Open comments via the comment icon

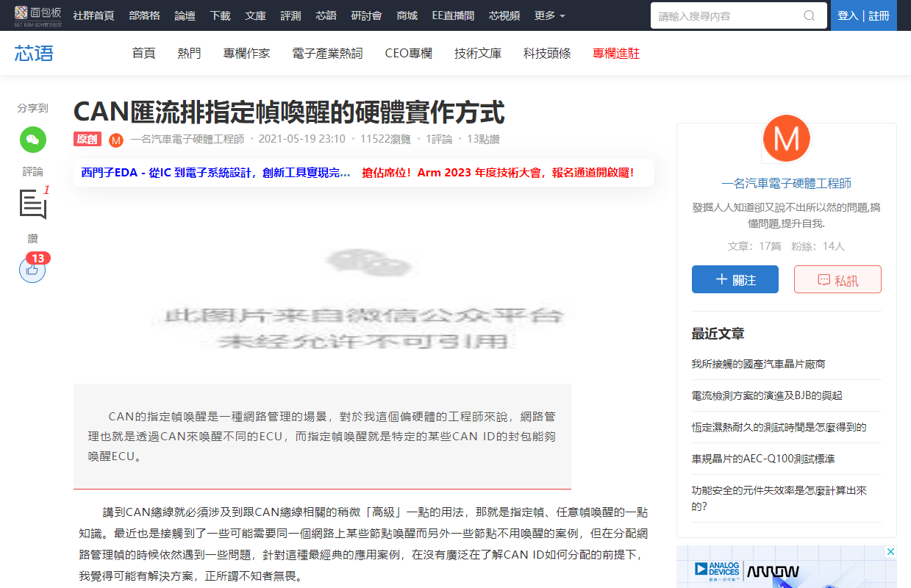click(33, 204)
